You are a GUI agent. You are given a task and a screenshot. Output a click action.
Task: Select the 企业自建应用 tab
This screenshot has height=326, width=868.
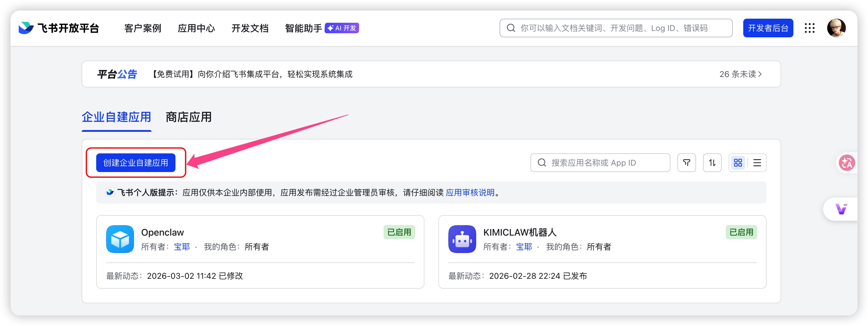pyautogui.click(x=116, y=117)
